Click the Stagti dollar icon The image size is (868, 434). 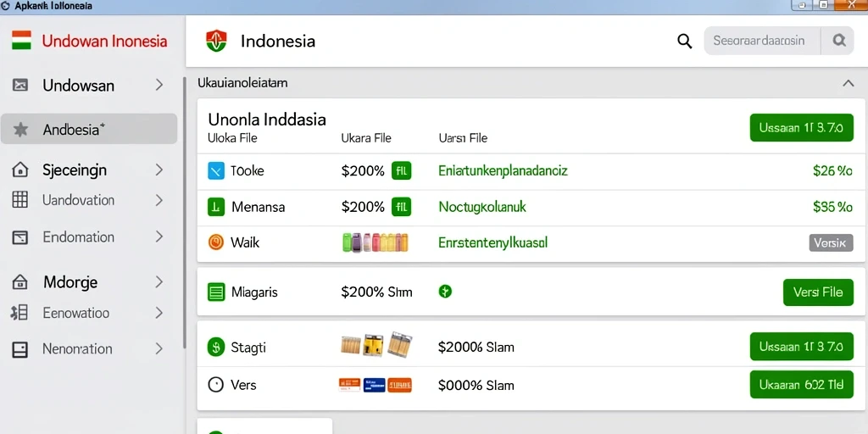click(216, 347)
